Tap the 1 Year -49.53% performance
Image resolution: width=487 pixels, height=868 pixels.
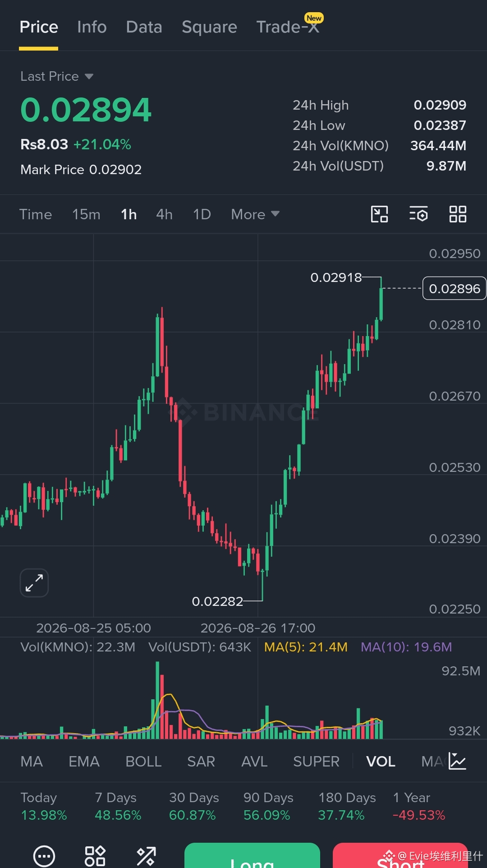click(419, 807)
